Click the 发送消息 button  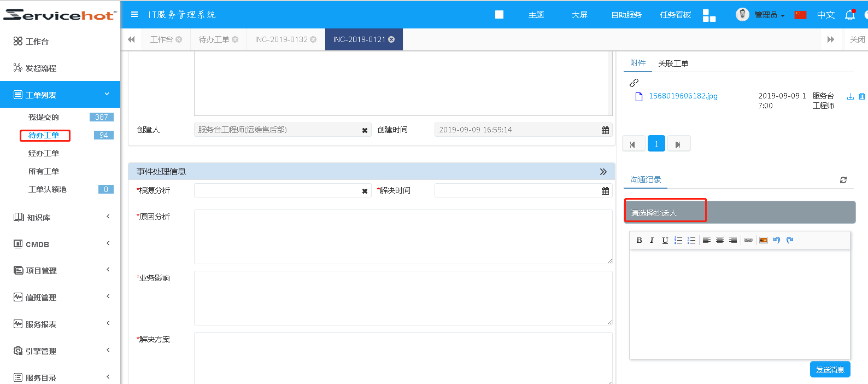click(x=830, y=370)
